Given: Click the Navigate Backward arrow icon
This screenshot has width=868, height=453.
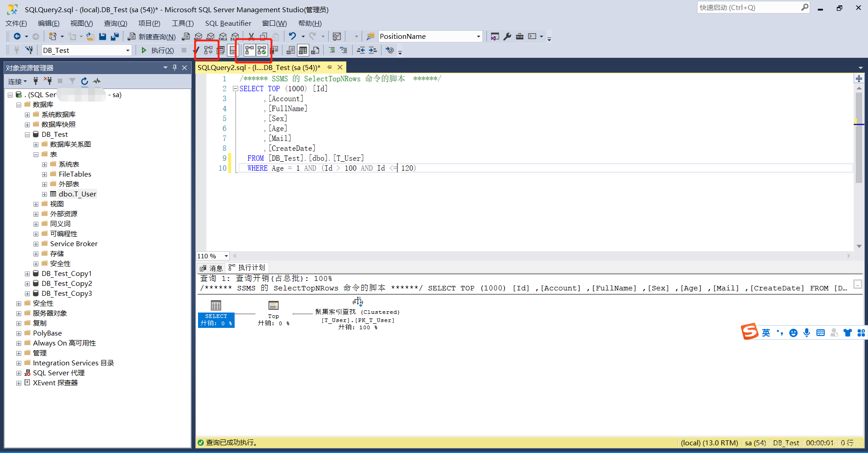Looking at the screenshot, I should (x=17, y=36).
